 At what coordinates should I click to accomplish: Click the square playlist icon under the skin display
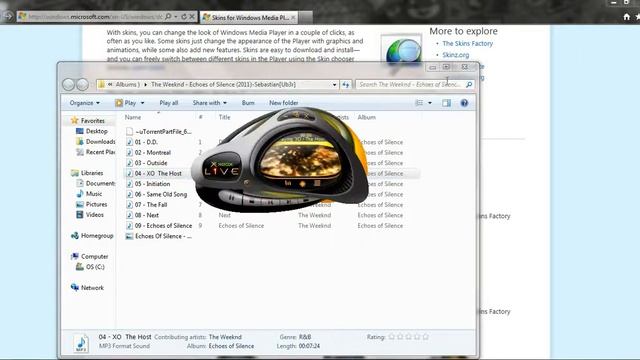(x=317, y=184)
